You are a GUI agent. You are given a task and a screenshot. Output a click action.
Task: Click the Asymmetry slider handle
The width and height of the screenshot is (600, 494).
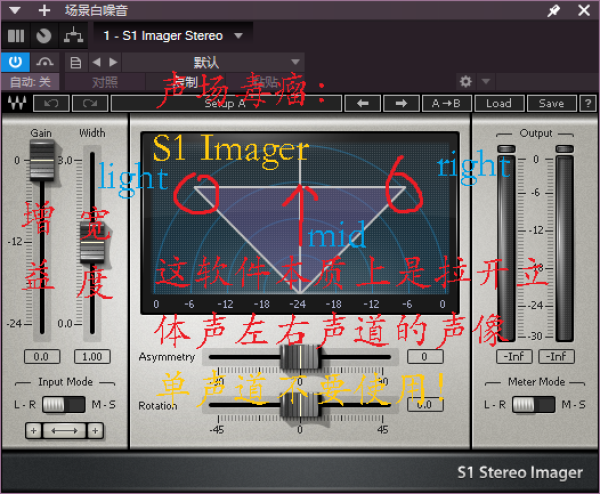[x=299, y=356]
